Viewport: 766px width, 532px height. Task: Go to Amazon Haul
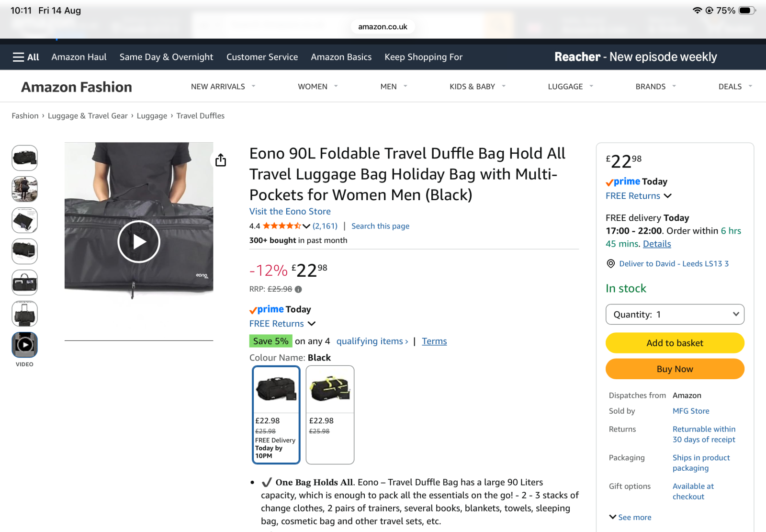[79, 57]
